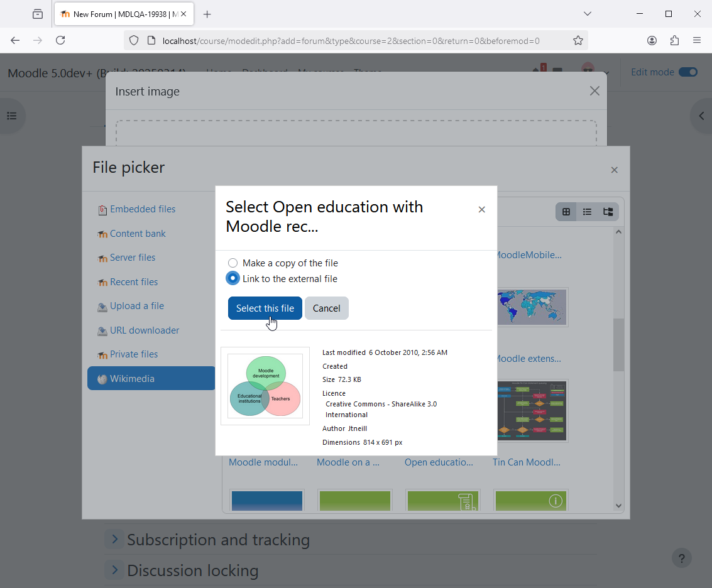This screenshot has height=588, width=712.
Task: Click the Tin Can flowchart thumbnail
Action: 532,411
